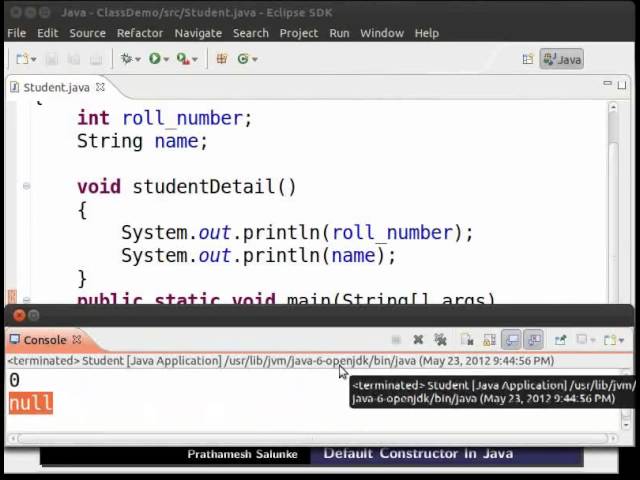Click the console horizontal scrollbar left arrow
640x480 pixels.
(13, 438)
